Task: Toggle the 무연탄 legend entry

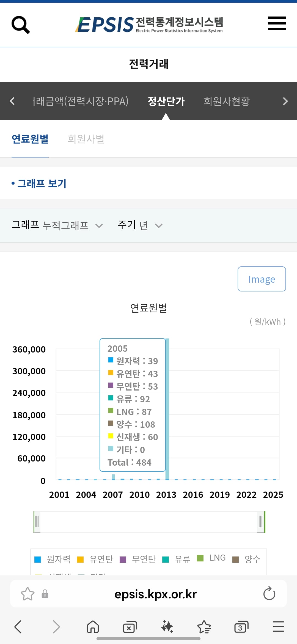Action: click(x=137, y=559)
